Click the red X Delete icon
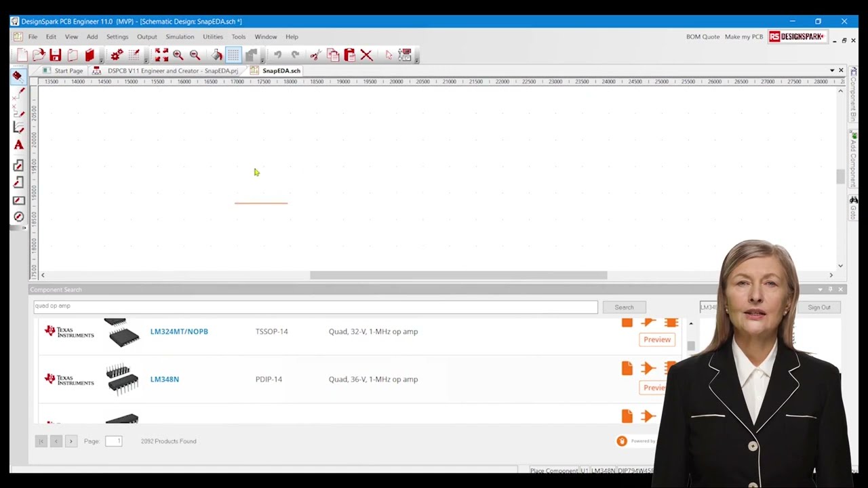The height and width of the screenshot is (488, 868). [366, 55]
